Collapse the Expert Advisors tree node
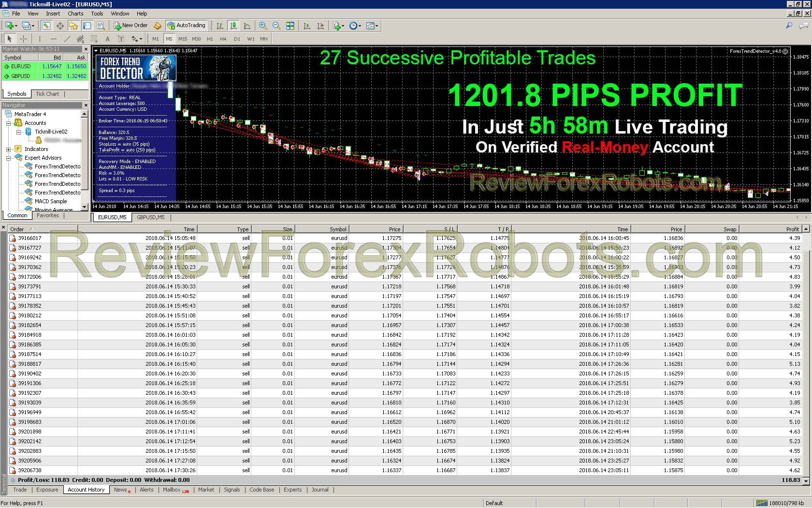 8,158
